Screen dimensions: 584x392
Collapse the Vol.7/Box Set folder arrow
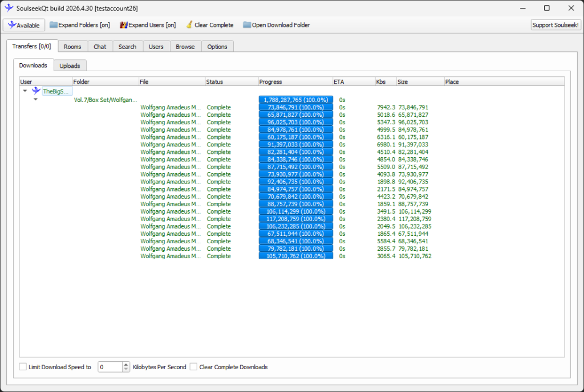[x=35, y=99]
